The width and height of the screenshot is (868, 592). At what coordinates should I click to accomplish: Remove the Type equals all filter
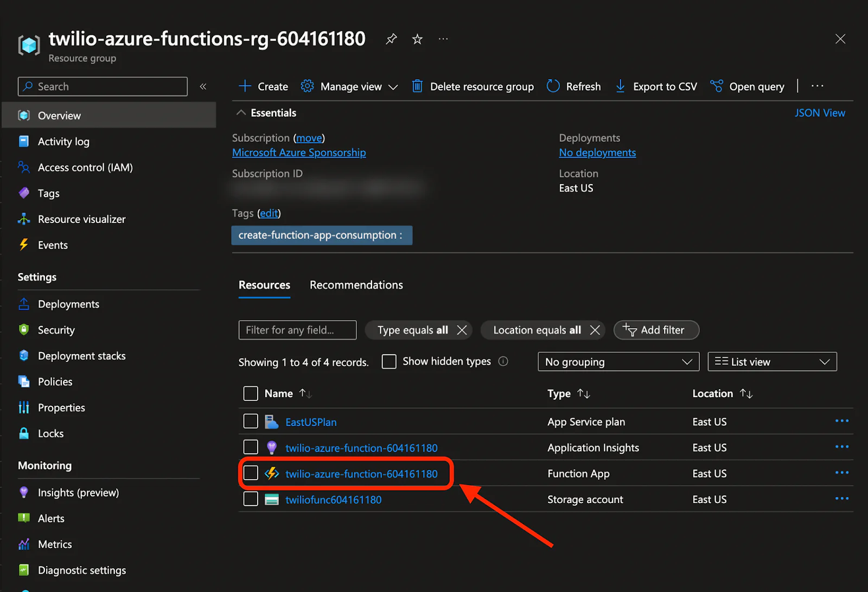(462, 330)
